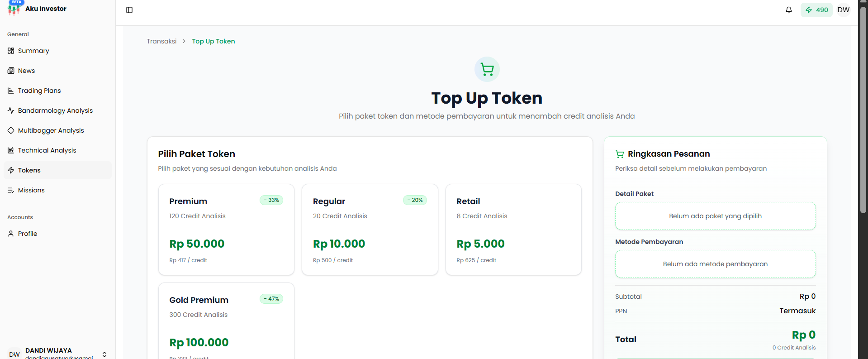
Task: Open Technical Analysis section
Action: [47, 150]
